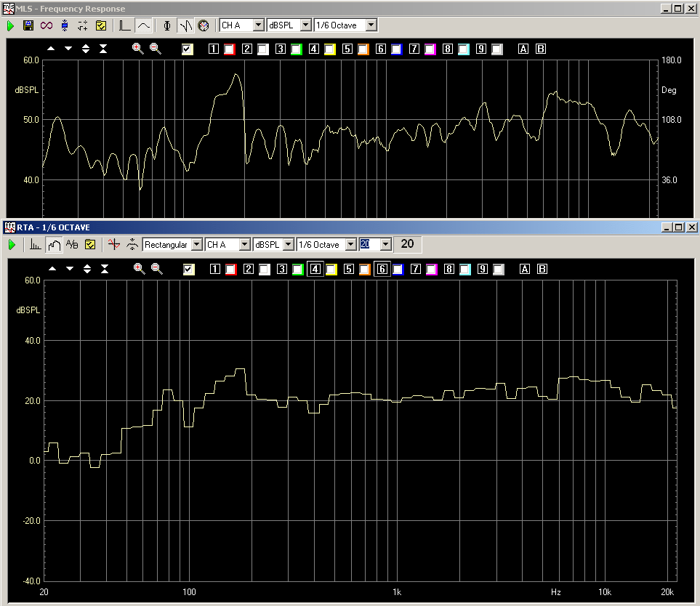
Task: Click the infinity loop icon in MLS toolbar
Action: point(47,25)
